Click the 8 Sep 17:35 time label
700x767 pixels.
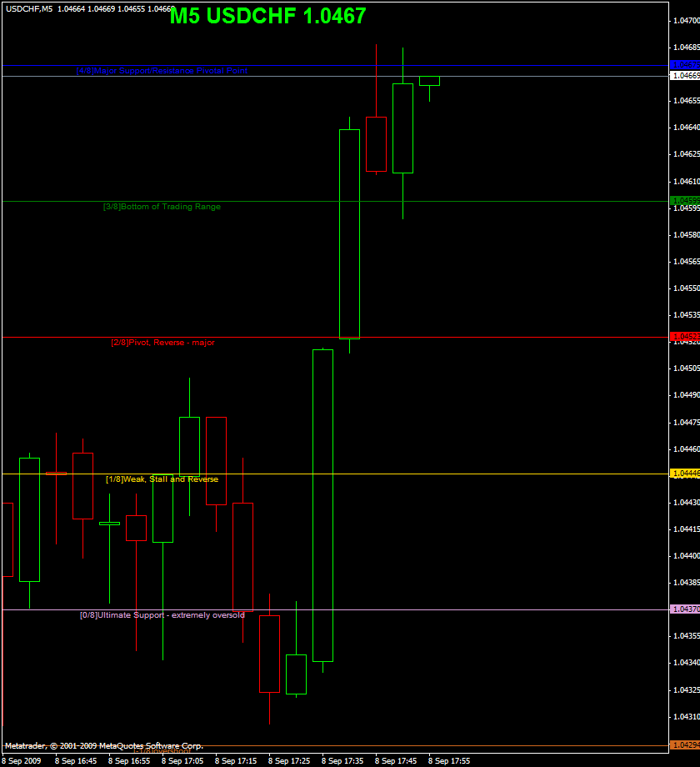click(342, 760)
